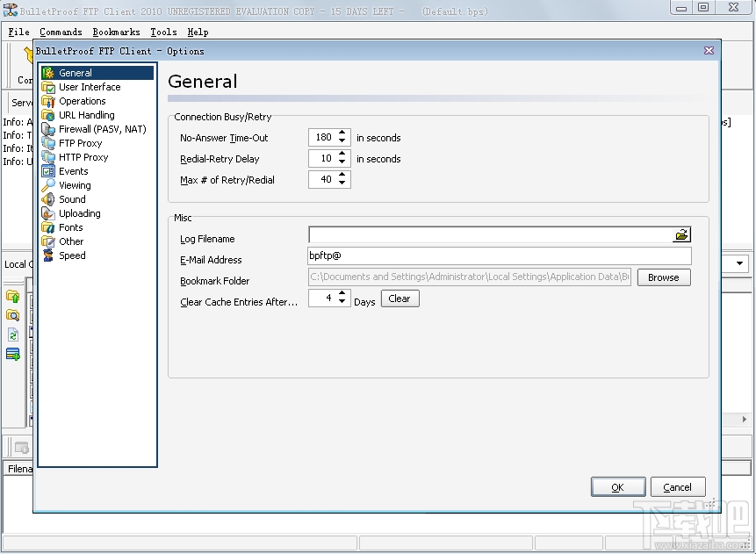Increase the No-Answer Time-Out value

pyautogui.click(x=342, y=133)
